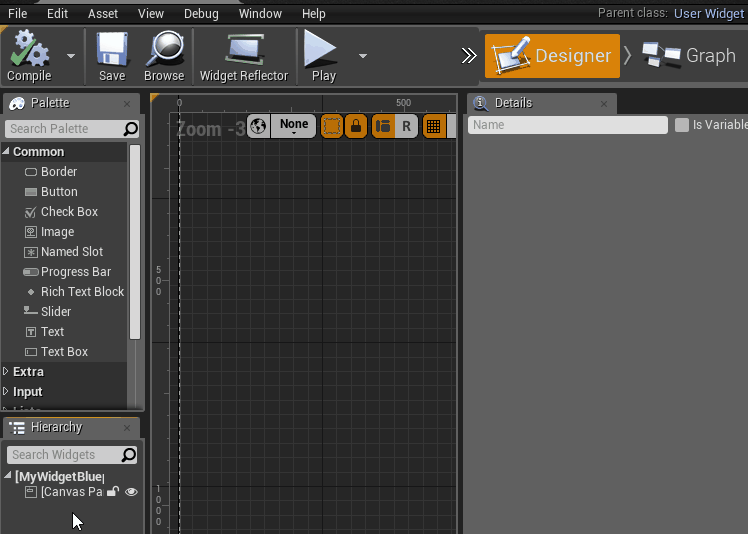The width and height of the screenshot is (748, 534).
Task: Expand the Extra palette category
Action: (x=7, y=372)
